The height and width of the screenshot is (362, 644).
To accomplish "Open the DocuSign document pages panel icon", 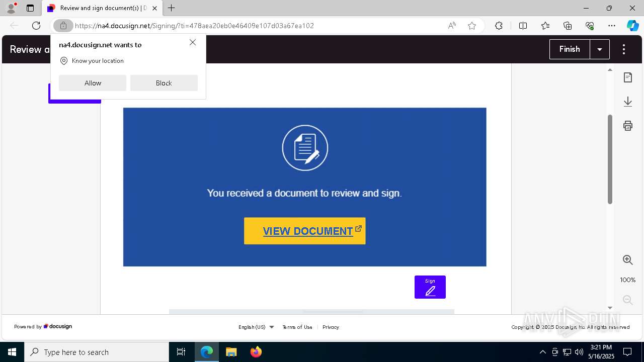I will pos(627,77).
